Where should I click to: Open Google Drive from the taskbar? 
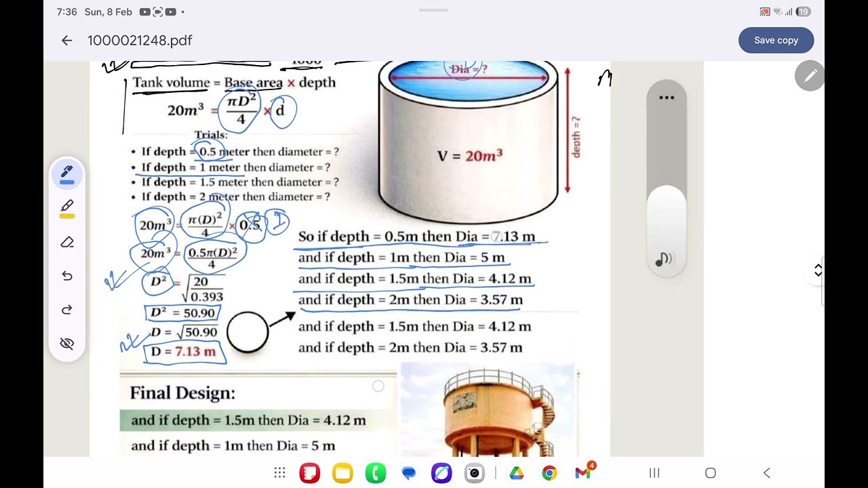517,473
